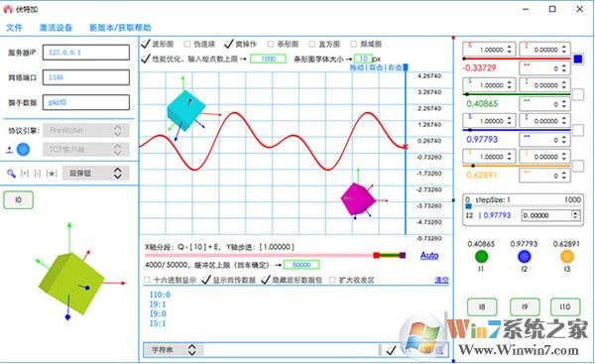Click the blue handle atop the vertical cursor line
595x364 pixels.
pos(406,67)
